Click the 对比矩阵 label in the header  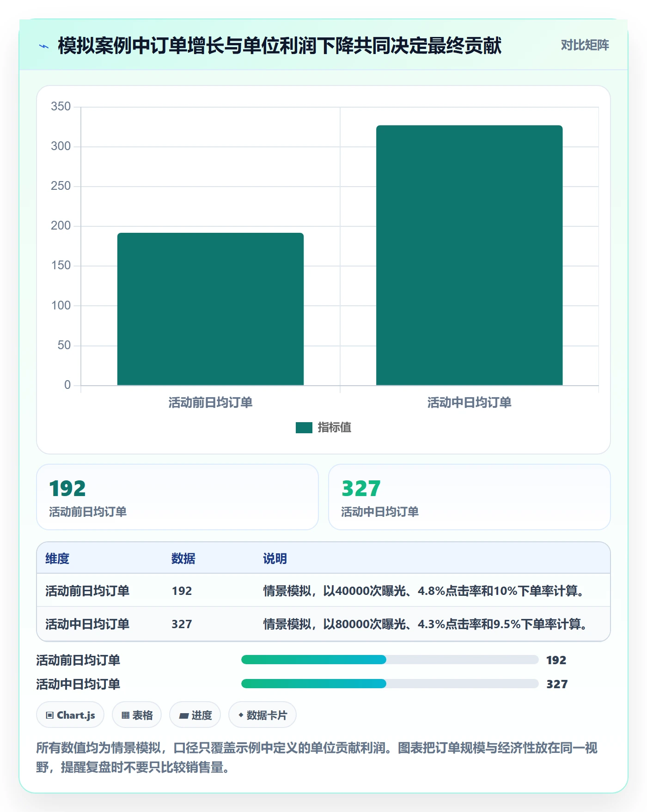tap(585, 45)
